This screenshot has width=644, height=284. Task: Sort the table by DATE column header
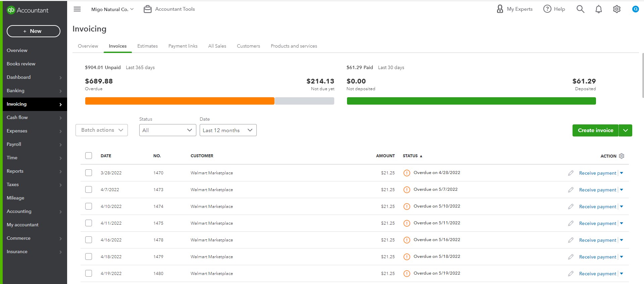click(106, 156)
